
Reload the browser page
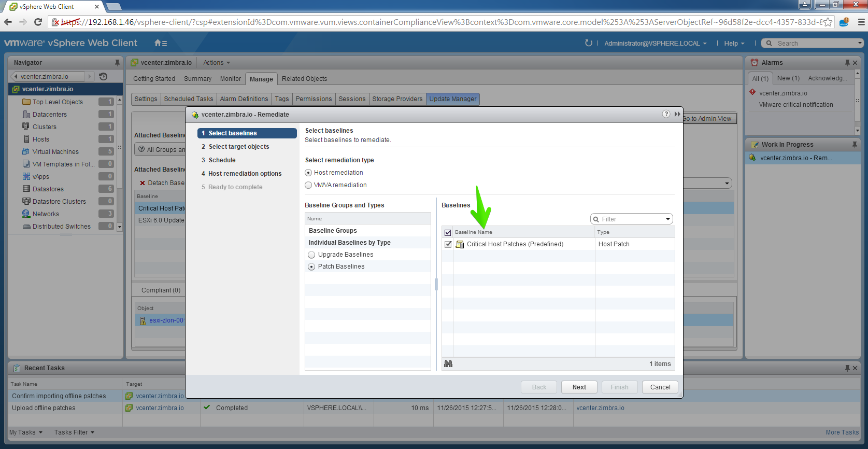coord(38,22)
